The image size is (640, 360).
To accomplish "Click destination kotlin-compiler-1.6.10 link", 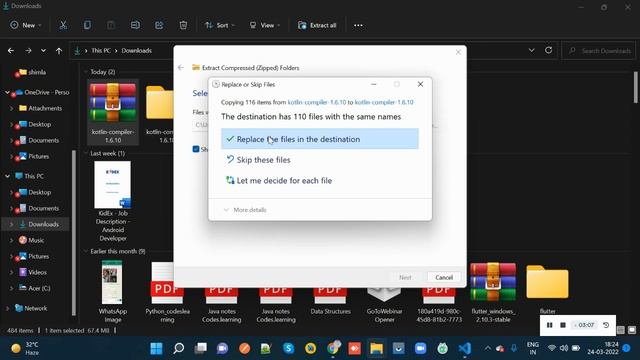I will pos(384,102).
